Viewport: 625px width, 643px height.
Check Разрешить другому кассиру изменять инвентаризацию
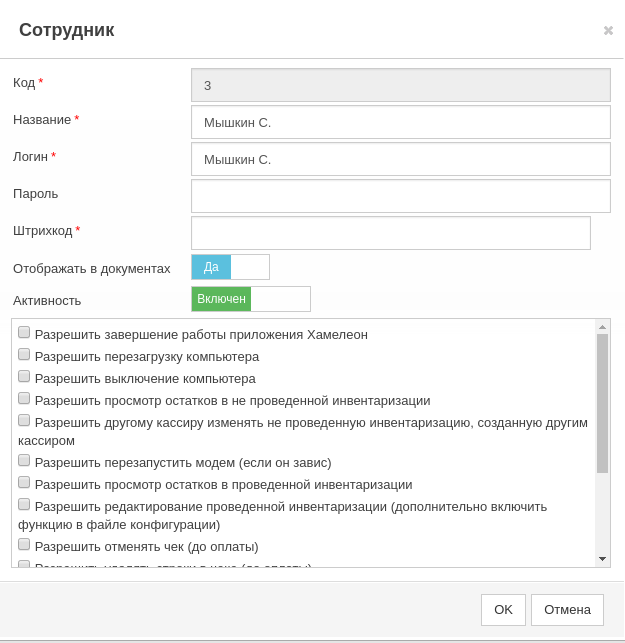coord(24,420)
